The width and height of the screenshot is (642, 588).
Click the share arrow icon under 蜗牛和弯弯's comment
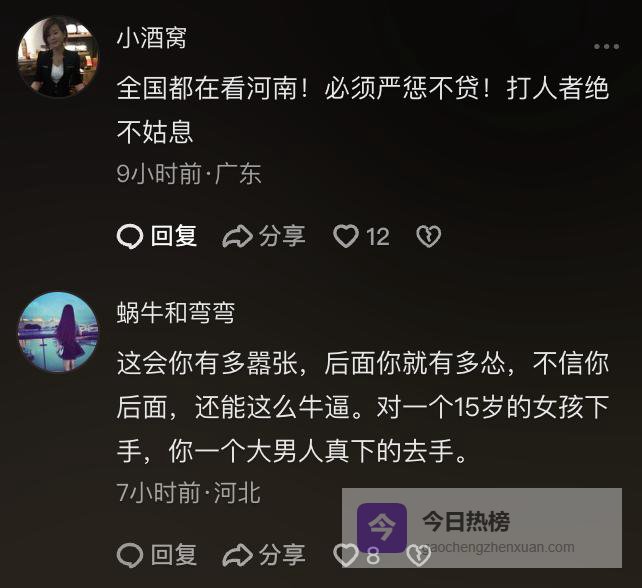click(x=237, y=555)
